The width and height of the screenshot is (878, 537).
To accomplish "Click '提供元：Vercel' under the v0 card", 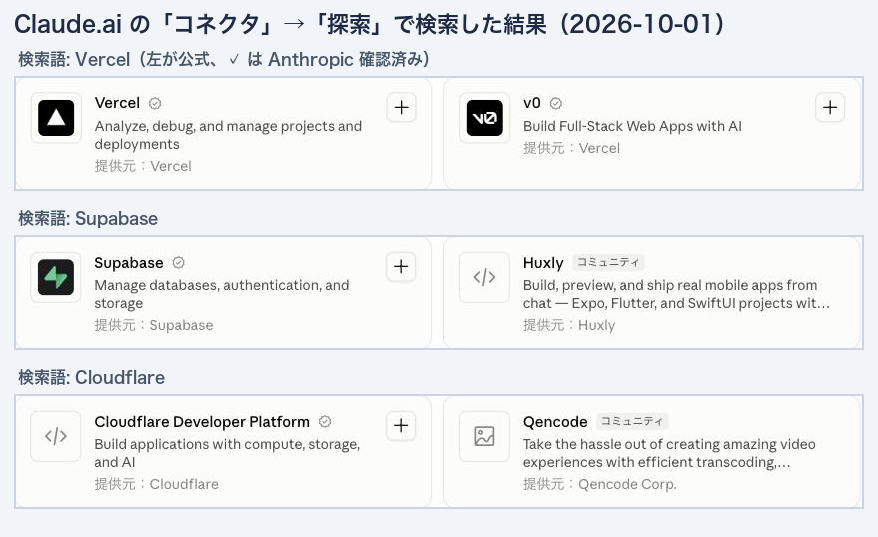I will (571, 148).
